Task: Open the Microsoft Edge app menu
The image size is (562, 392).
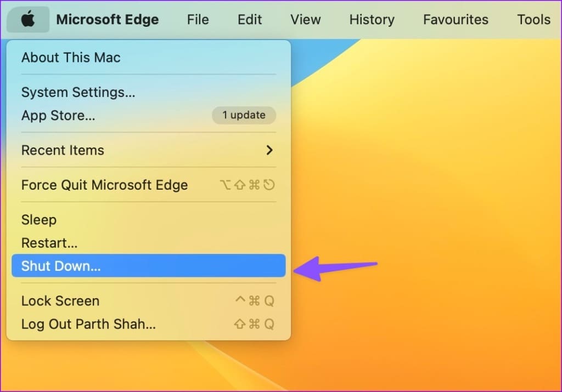Action: [x=108, y=19]
